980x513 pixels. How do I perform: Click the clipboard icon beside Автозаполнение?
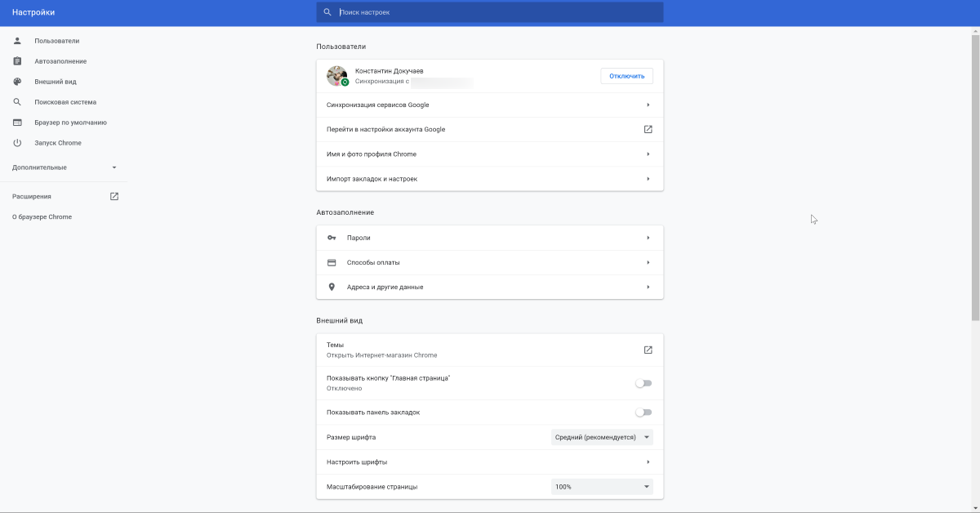point(17,61)
